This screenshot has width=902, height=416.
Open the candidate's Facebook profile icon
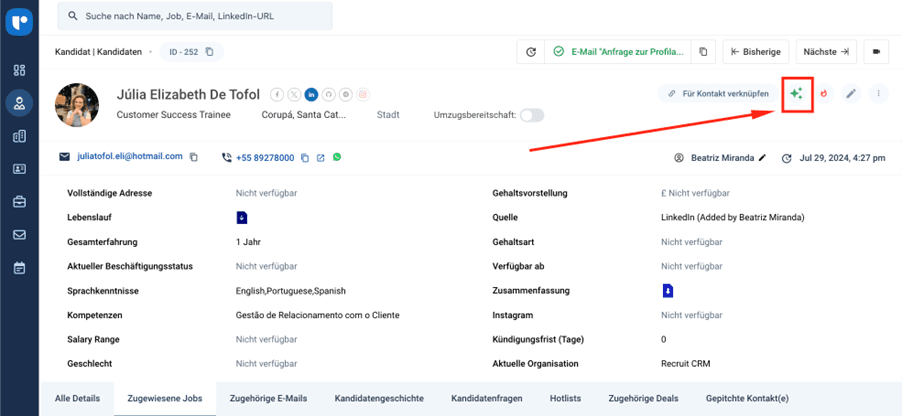277,94
